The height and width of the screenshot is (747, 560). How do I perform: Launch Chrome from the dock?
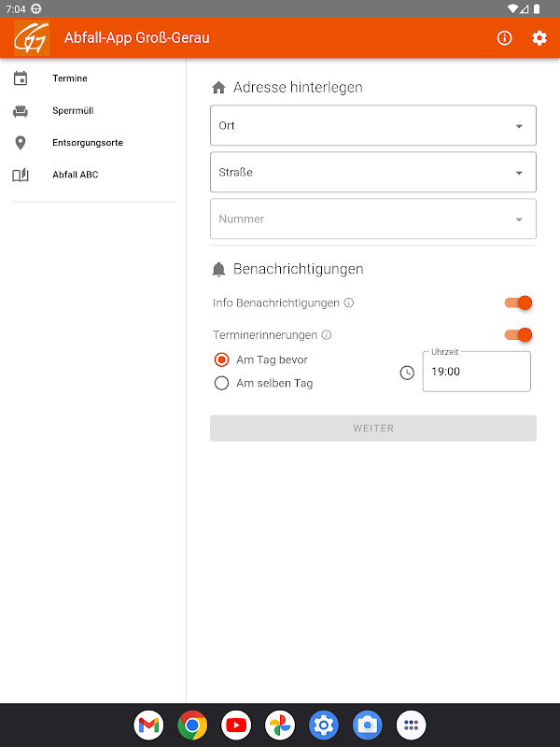192,726
